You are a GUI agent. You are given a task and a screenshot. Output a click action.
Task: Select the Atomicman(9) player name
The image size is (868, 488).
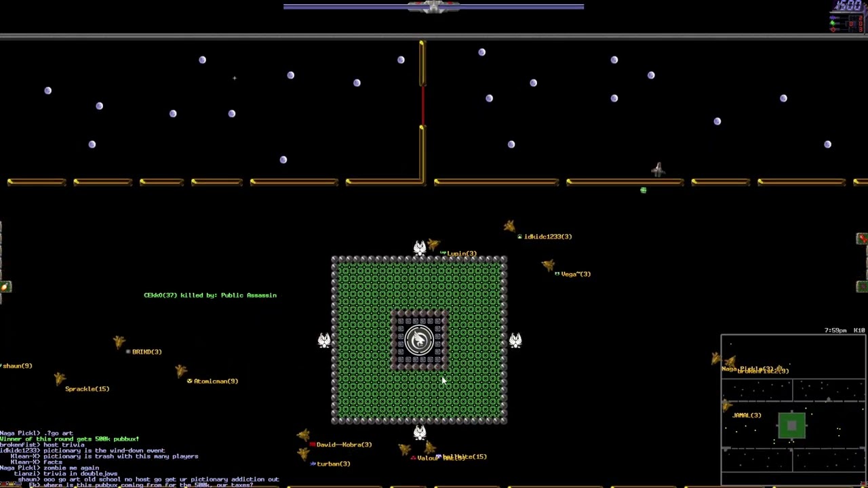click(216, 381)
